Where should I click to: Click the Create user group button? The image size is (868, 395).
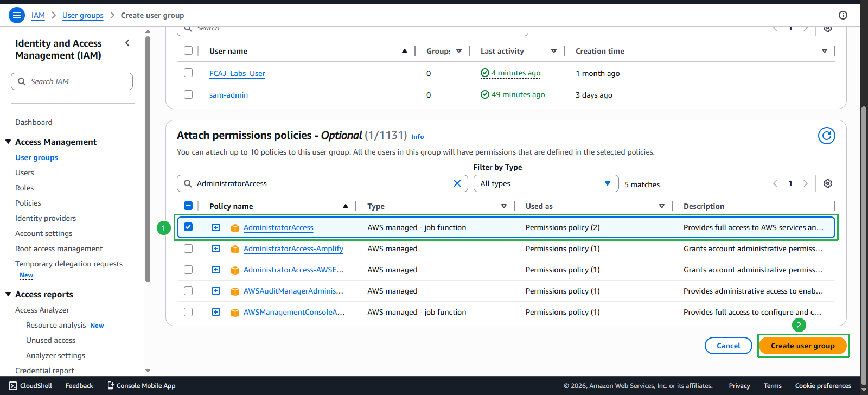(803, 346)
